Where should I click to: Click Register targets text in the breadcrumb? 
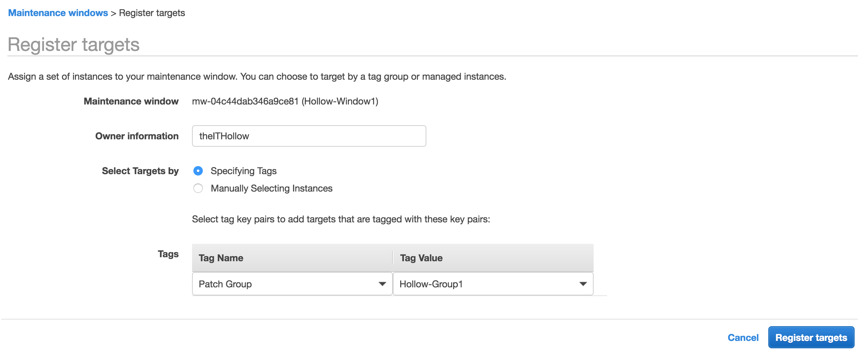152,13
